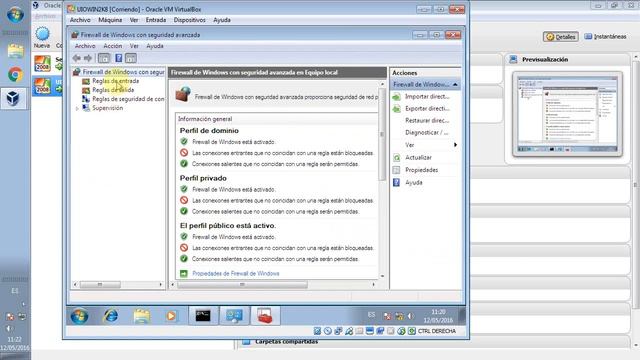Launch Internet Explorer from guest taskbar

click(x=111, y=316)
